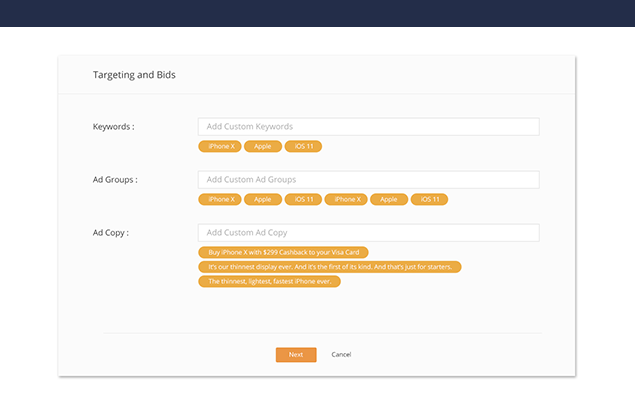
Task: Click the Ad Copy label
Action: [111, 233]
